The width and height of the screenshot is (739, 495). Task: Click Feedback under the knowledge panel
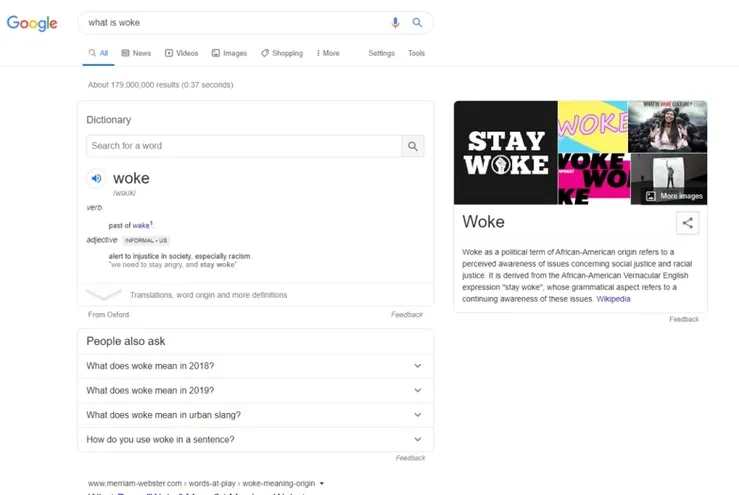tap(684, 319)
